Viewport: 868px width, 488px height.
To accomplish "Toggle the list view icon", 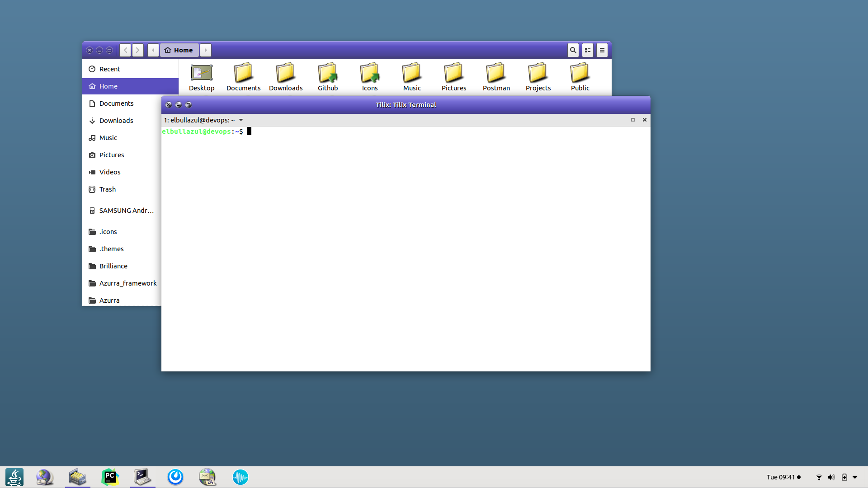I will [x=587, y=50].
